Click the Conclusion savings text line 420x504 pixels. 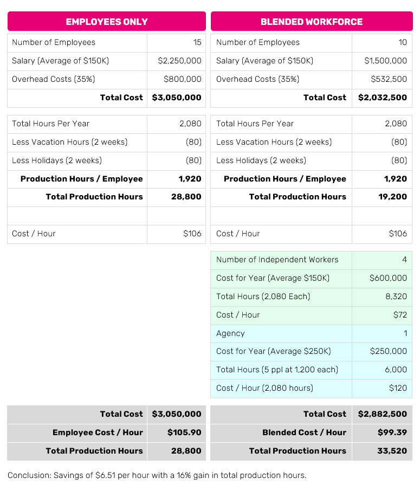pyautogui.click(x=157, y=475)
